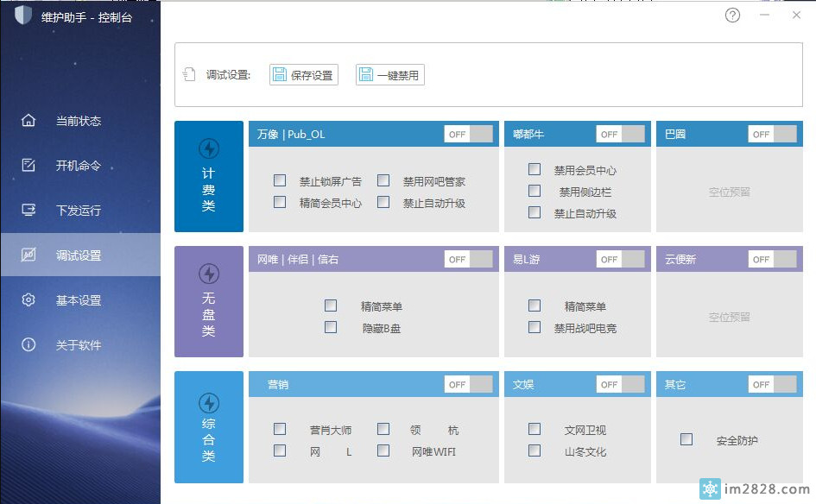This screenshot has width=816, height=504.
Task: Click the home icon for 当前状态
Action: tap(28, 121)
